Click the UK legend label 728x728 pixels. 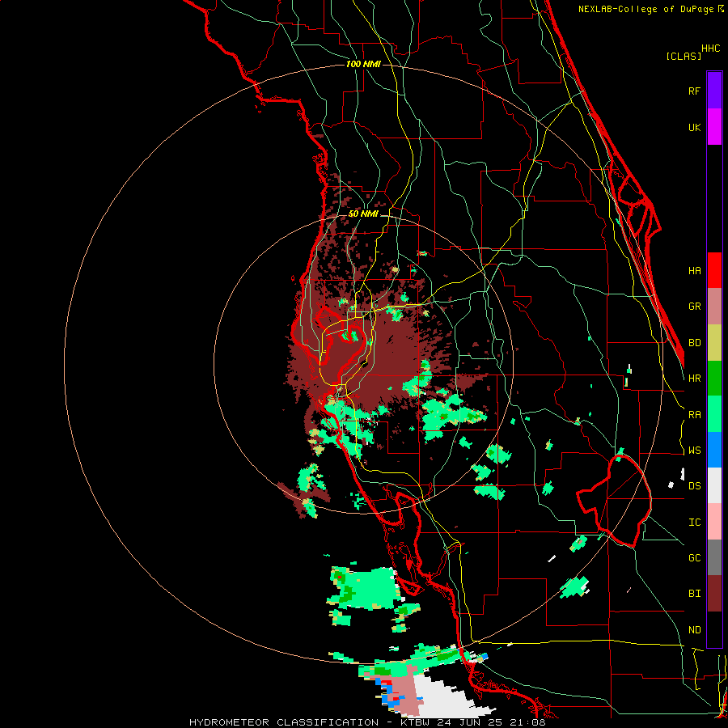click(694, 127)
